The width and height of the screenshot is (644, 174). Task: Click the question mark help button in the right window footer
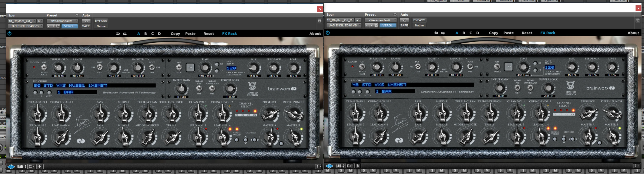click(636, 166)
